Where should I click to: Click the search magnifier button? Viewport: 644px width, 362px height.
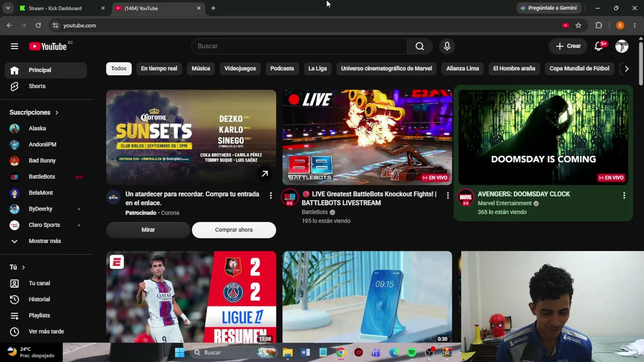[420, 46]
